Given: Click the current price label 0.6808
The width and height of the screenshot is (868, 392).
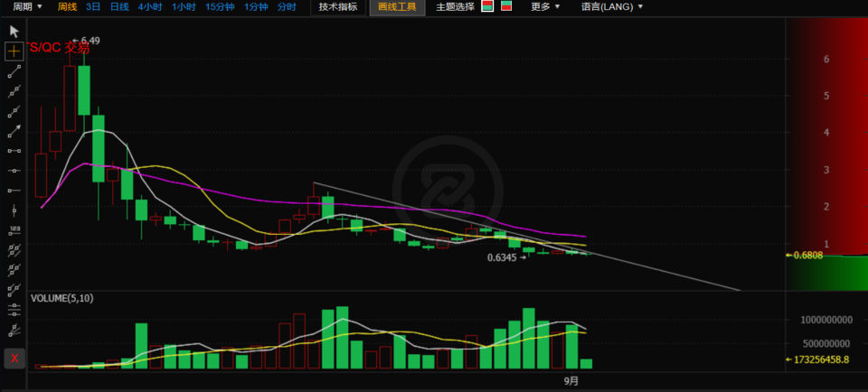Looking at the screenshot, I should click(805, 255).
